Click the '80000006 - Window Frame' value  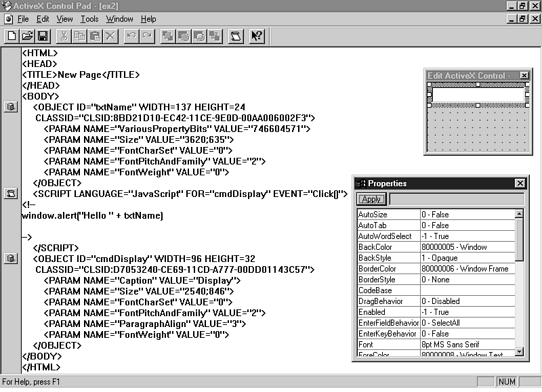pos(465,269)
